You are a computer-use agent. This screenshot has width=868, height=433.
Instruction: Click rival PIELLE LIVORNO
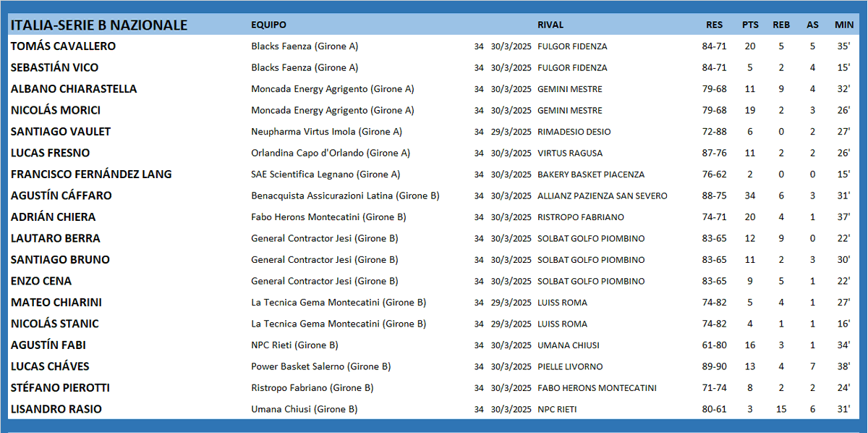point(570,367)
